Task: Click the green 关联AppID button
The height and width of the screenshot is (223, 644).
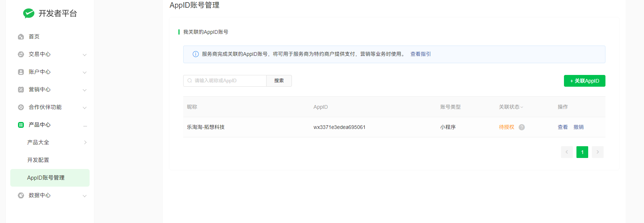Action: pos(584,81)
